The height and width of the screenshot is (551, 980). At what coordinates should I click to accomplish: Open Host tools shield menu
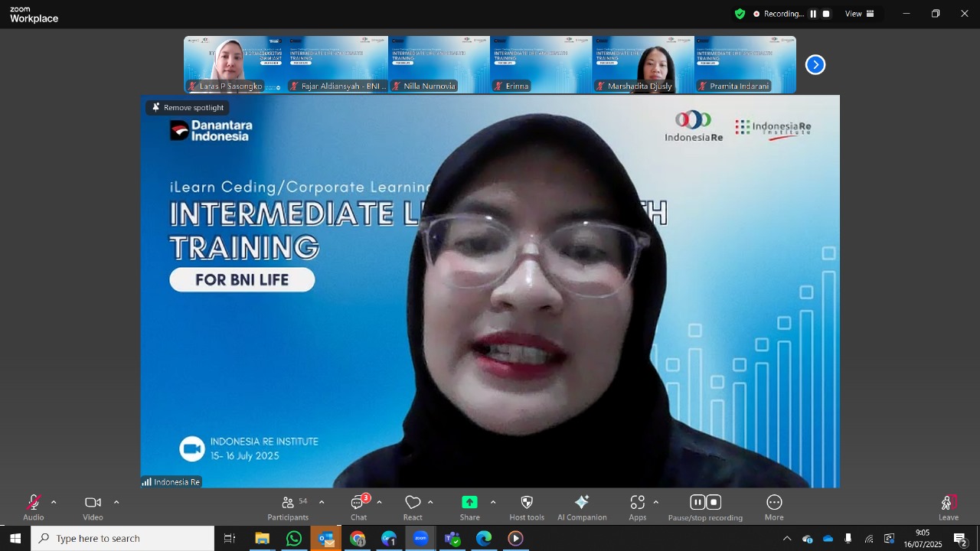tap(527, 507)
